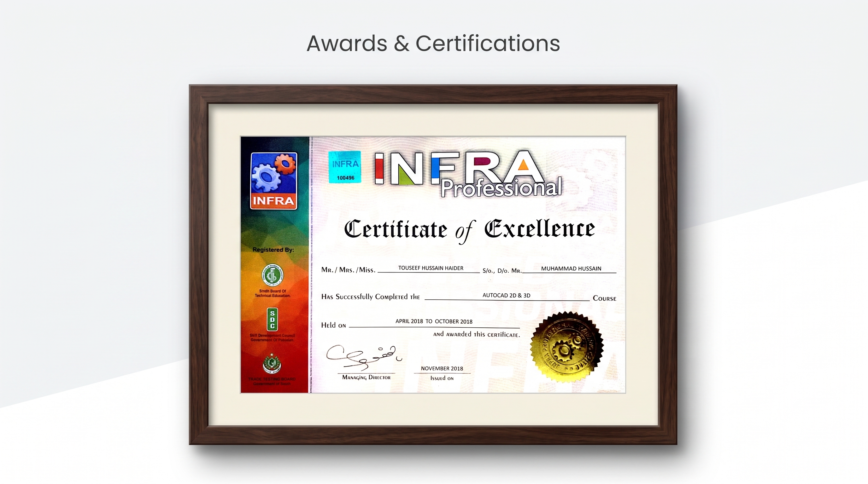Click the INFRA gears logo badge
This screenshot has height=484, width=868.
click(273, 181)
